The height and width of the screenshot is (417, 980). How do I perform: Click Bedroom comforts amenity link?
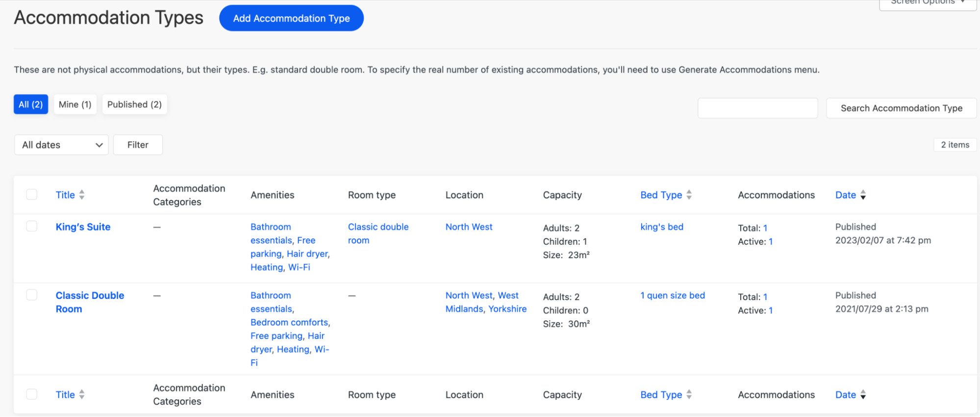click(x=289, y=322)
